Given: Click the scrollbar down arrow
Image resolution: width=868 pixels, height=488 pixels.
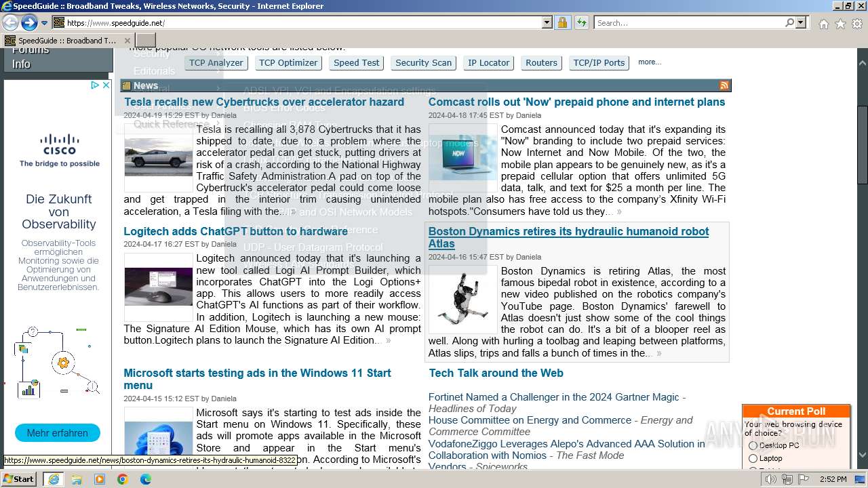Looking at the screenshot, I should (x=862, y=455).
